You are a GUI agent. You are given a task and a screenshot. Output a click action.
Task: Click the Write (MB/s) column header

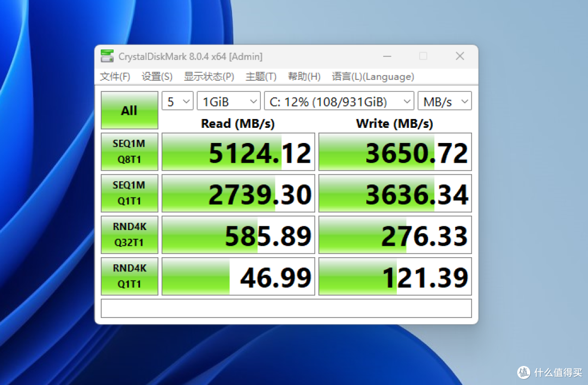click(395, 123)
